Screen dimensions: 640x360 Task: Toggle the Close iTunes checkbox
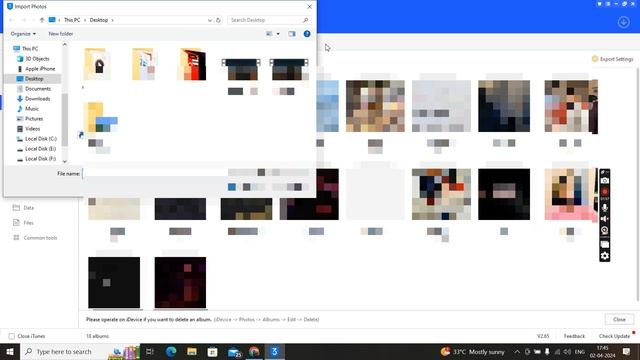pos(12,336)
